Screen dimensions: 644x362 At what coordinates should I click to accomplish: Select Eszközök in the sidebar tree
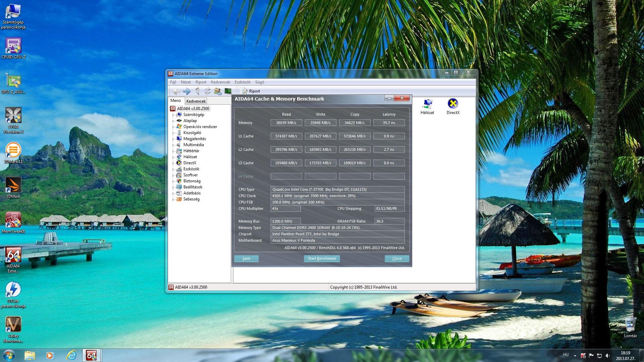191,169
